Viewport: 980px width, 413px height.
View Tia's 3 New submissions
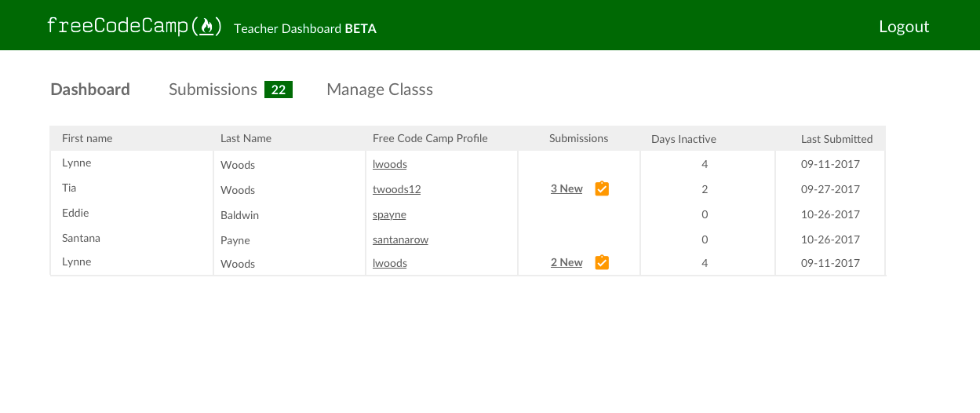pos(567,188)
